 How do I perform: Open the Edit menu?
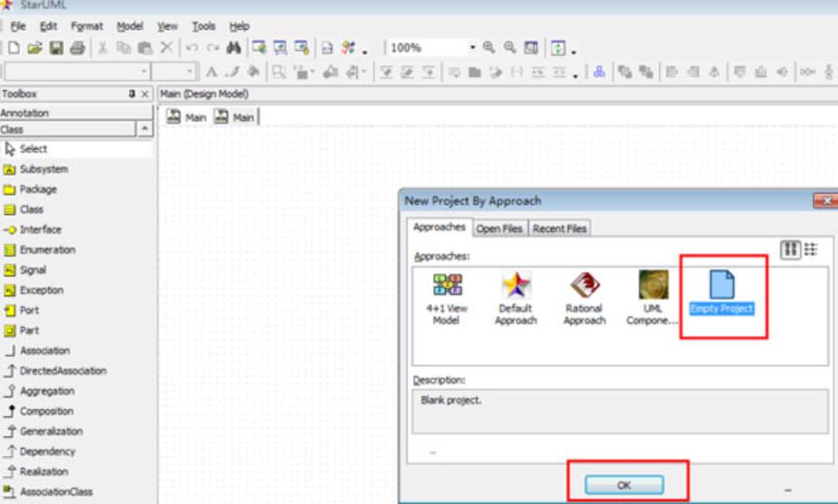[x=49, y=26]
